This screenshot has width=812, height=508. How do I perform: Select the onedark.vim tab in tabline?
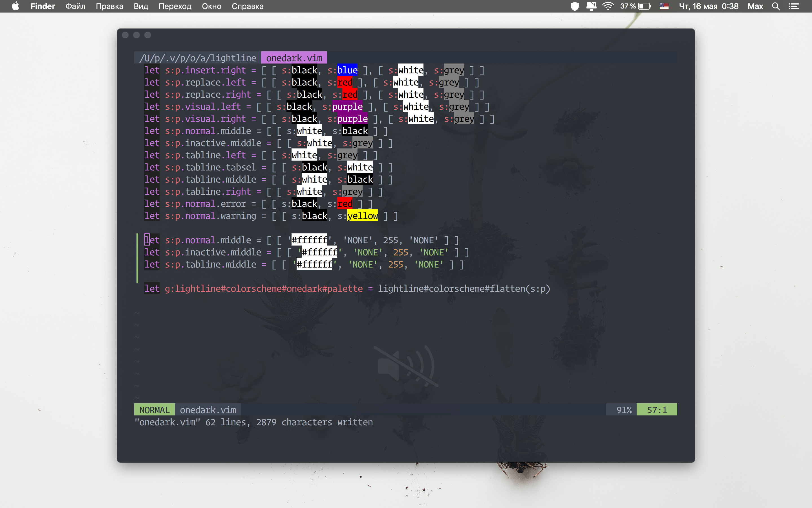tap(294, 58)
